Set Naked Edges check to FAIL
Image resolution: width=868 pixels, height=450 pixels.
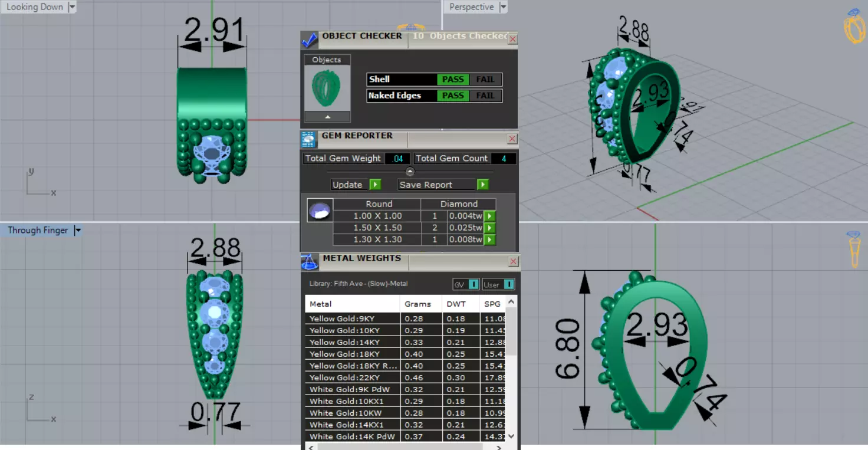pyautogui.click(x=485, y=96)
